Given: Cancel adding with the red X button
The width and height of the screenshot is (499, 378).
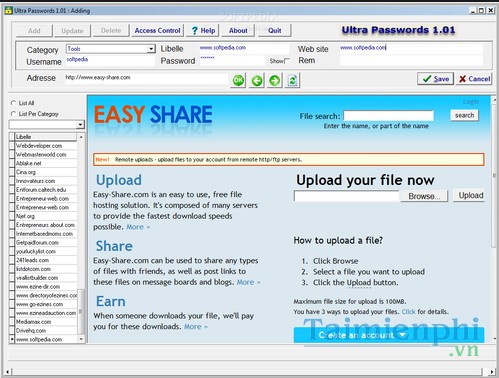Looking at the screenshot, I should pyautogui.click(x=474, y=79).
